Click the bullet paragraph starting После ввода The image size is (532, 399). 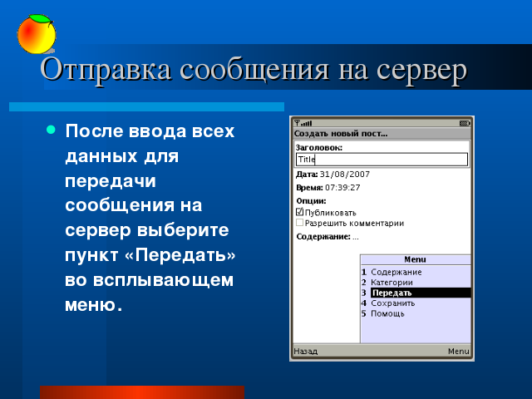[x=150, y=218]
